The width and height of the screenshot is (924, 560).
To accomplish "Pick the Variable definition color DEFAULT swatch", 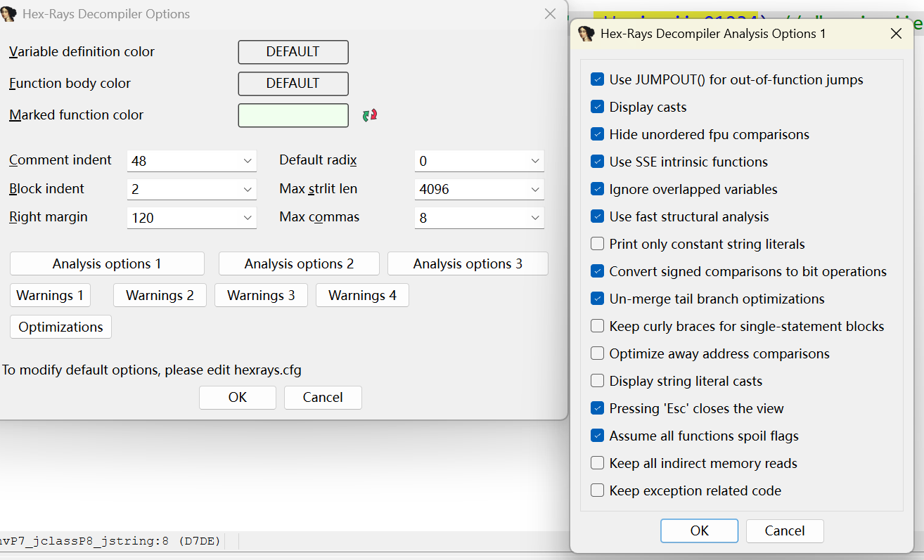I will click(x=293, y=52).
